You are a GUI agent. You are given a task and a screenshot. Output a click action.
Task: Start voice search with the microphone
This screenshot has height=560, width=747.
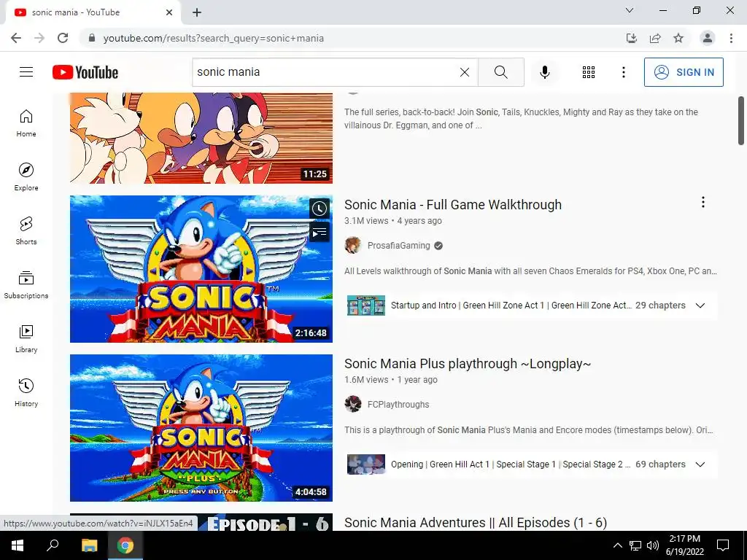pyautogui.click(x=544, y=72)
